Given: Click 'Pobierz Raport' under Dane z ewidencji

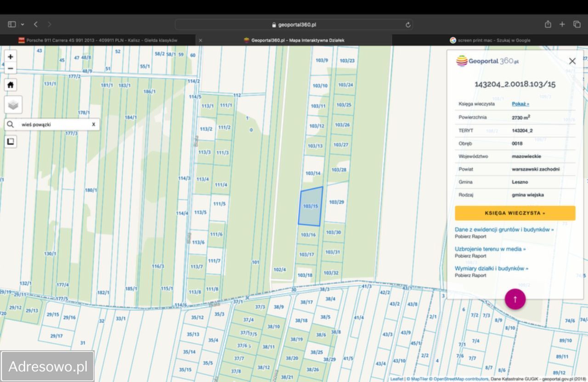Looking at the screenshot, I should [470, 236].
